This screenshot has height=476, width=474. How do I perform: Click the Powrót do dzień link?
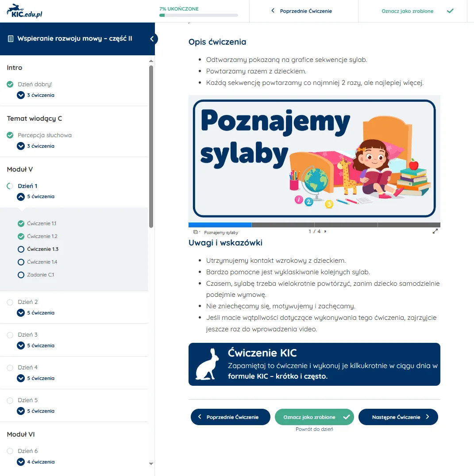pyautogui.click(x=314, y=429)
